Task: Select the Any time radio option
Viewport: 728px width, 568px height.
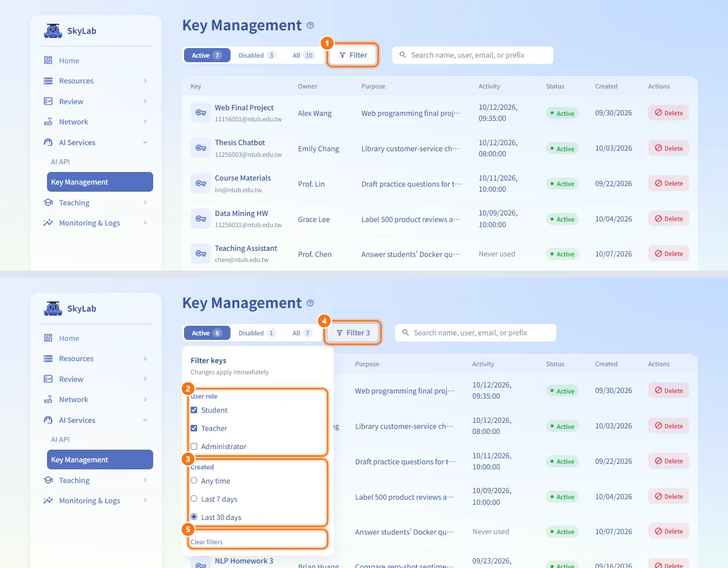Action: (x=194, y=480)
